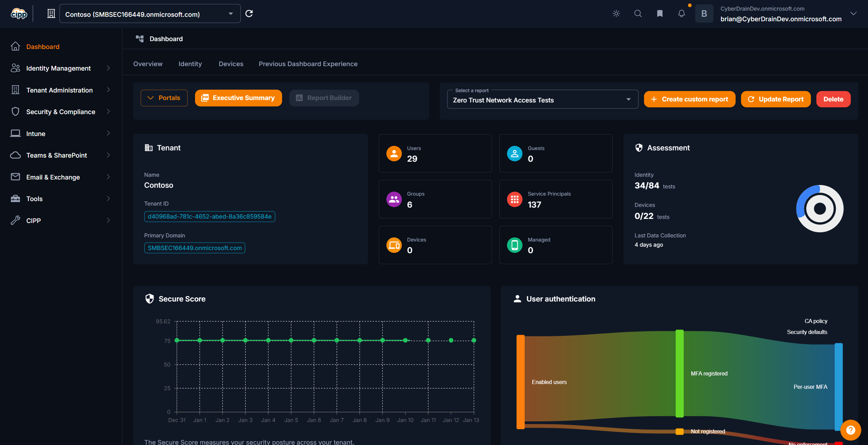Open the notifications bell
Screen dimensions: 868x445
tap(682, 14)
